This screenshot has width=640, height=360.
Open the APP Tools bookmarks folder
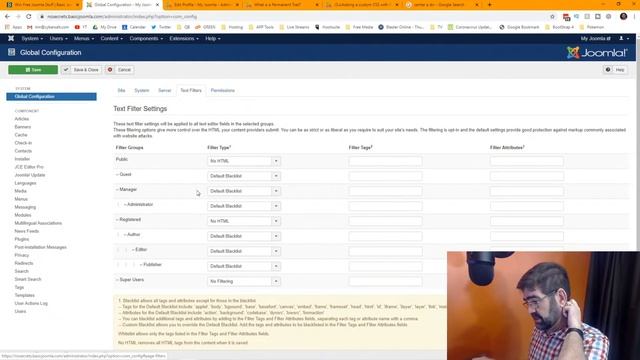[x=261, y=27]
